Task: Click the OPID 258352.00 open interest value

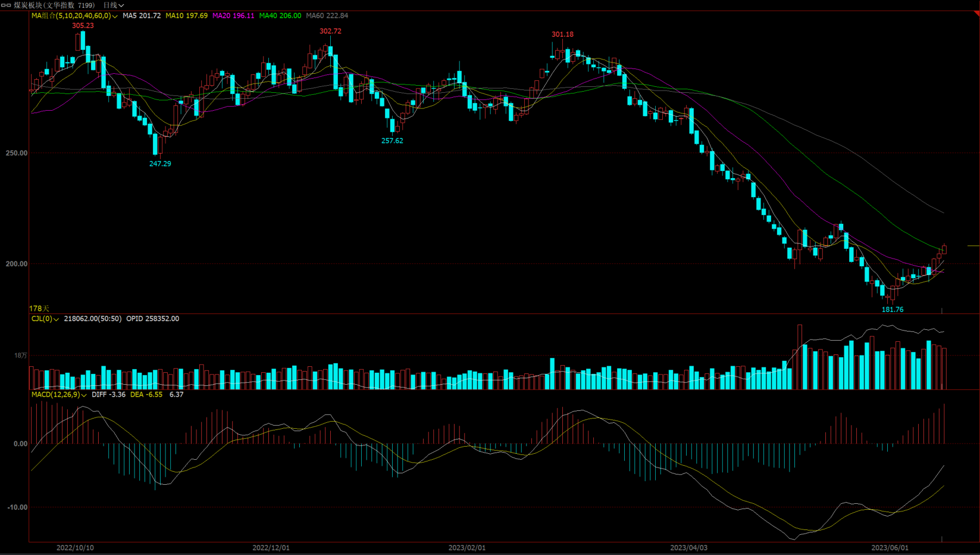Action: (152, 319)
